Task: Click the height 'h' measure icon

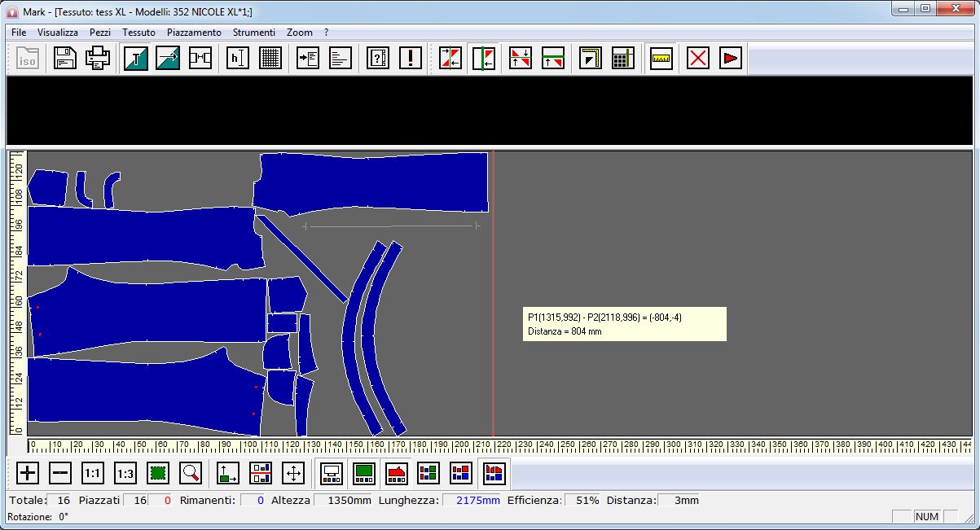Action: click(238, 59)
